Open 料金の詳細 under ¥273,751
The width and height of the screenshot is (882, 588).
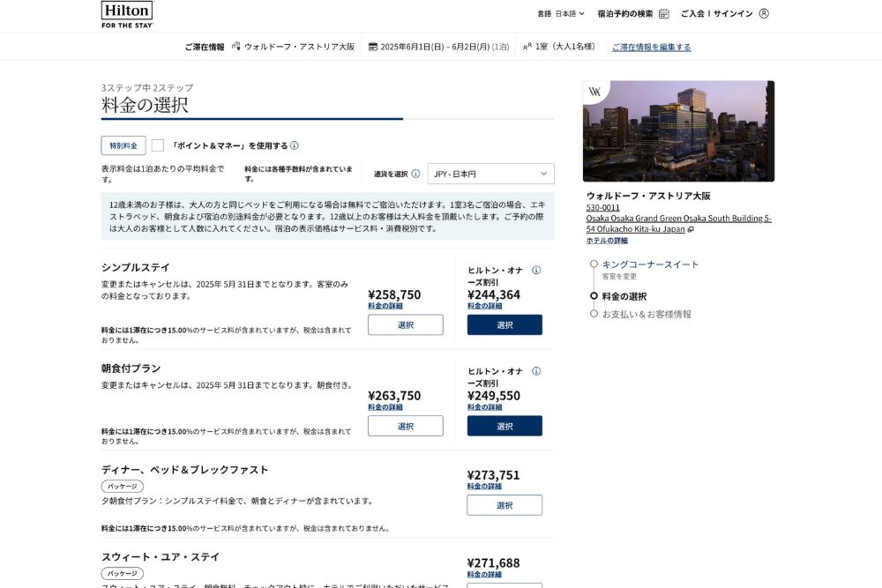pos(484,487)
